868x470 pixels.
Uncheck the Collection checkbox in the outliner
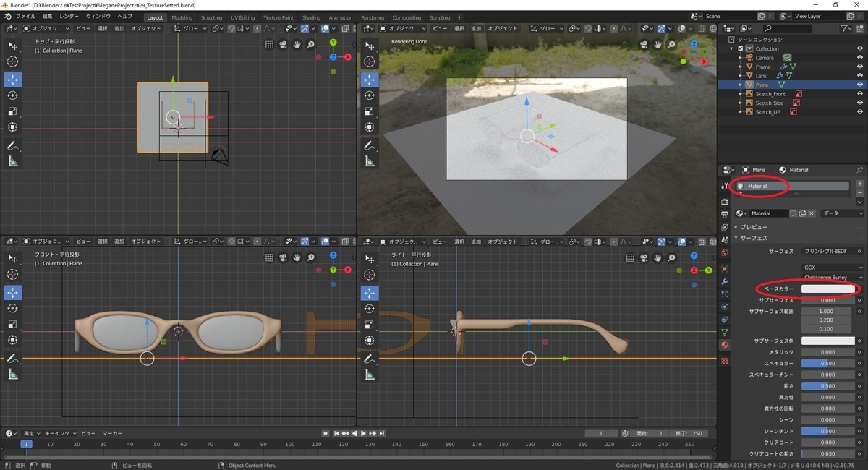(x=741, y=48)
